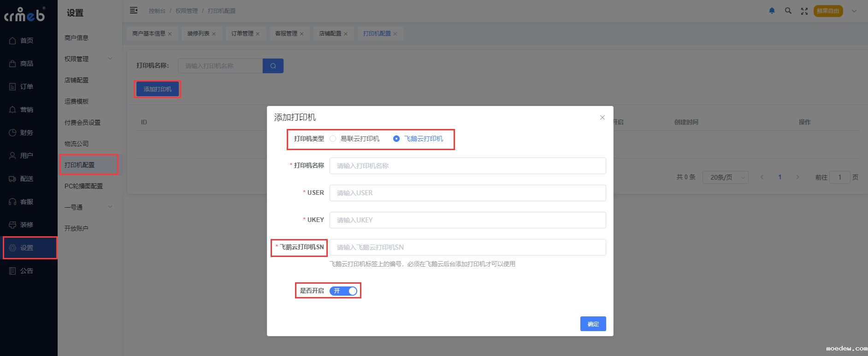Open the 20条/页 page size dropdown
The height and width of the screenshot is (356, 868).
(x=725, y=177)
